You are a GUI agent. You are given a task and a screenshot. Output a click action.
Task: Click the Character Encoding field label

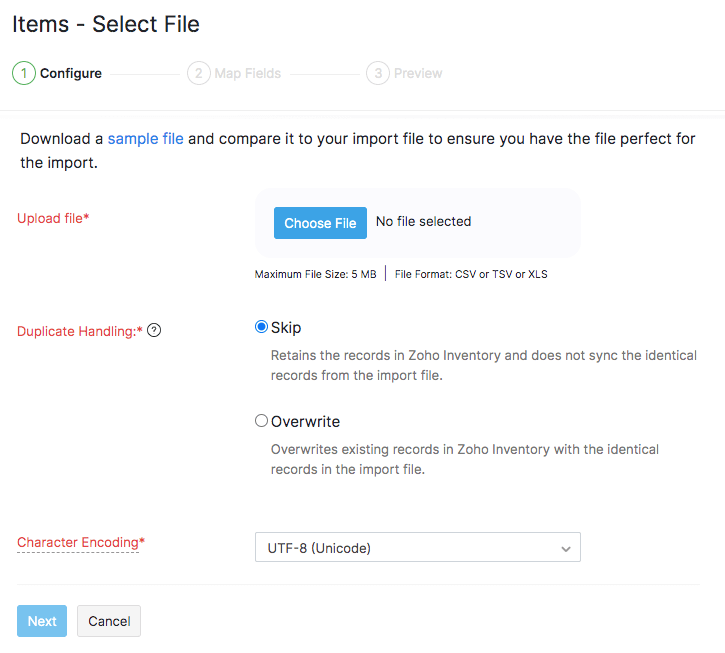coord(80,542)
